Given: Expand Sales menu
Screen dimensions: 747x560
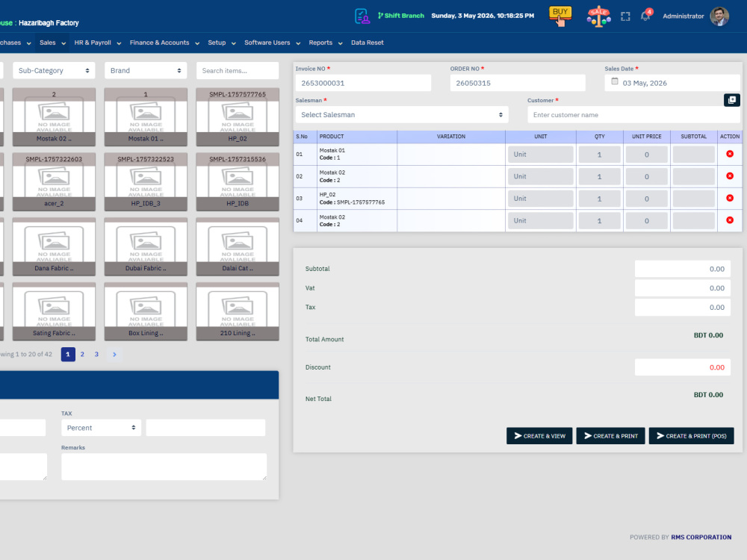Looking at the screenshot, I should click(52, 43).
